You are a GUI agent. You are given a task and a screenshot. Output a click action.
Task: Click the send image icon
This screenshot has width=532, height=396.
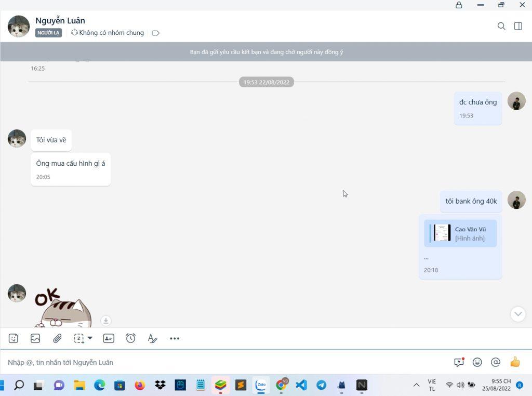[35, 338]
